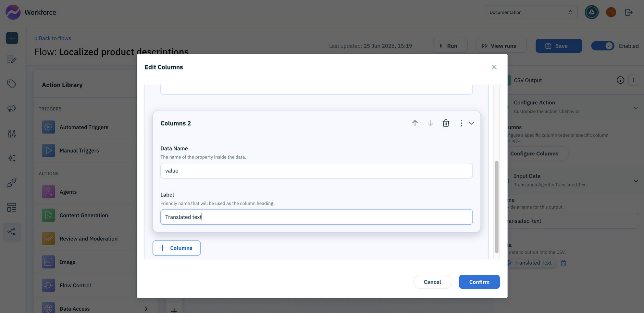
Task: Click CSV Output info icon
Action: click(620, 80)
